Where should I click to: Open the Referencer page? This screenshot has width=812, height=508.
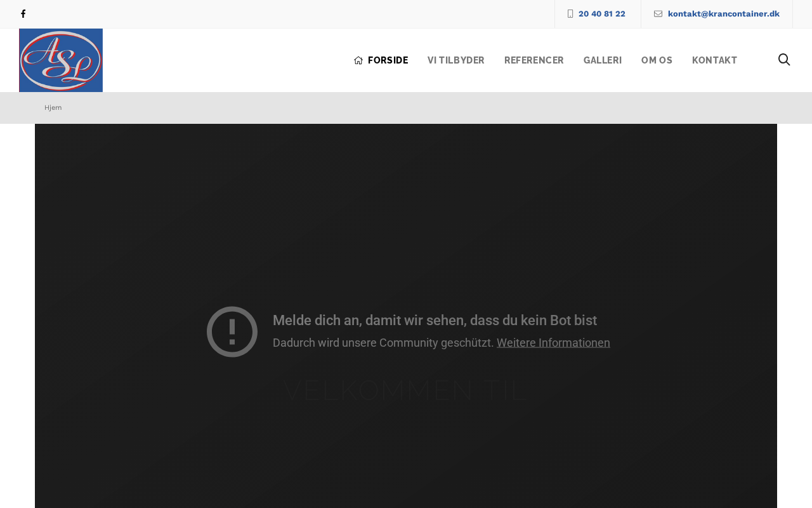[534, 60]
